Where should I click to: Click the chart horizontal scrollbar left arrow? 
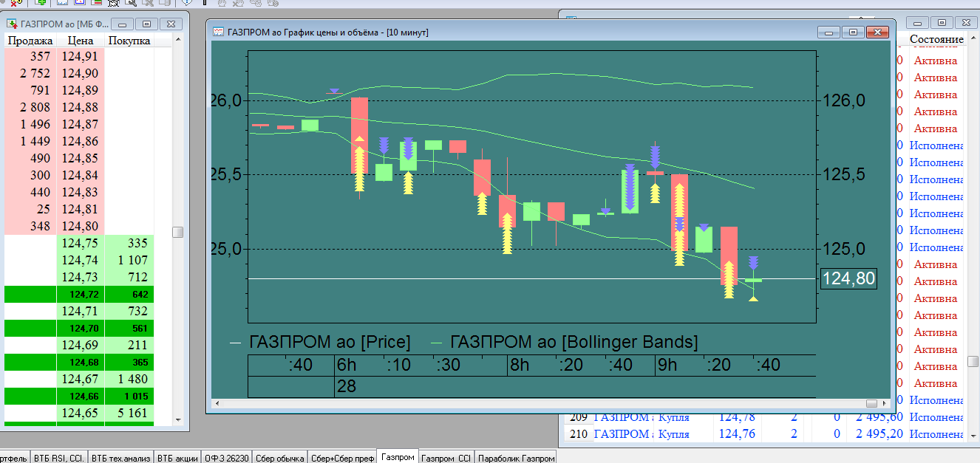point(216,403)
